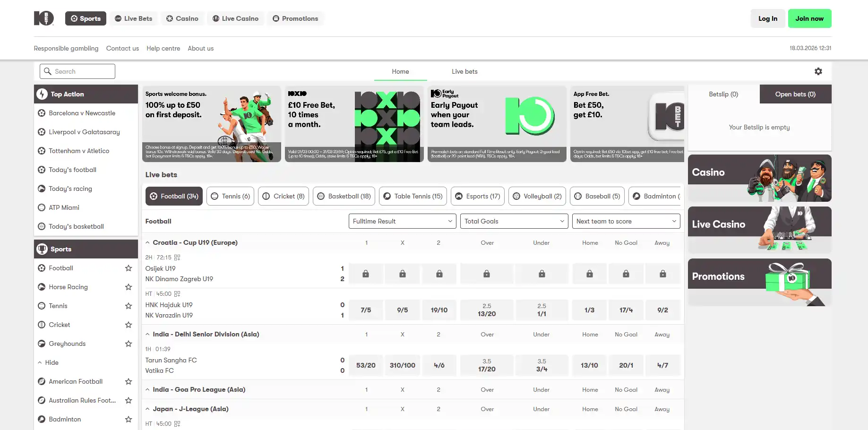Star American Football as favourite
868x430 pixels.
(129, 381)
